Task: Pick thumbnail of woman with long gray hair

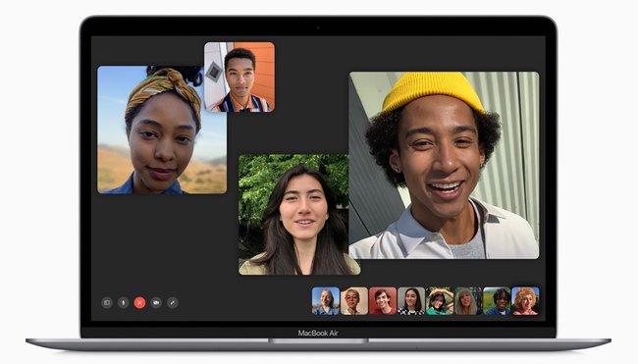Action: pyautogui.click(x=468, y=301)
